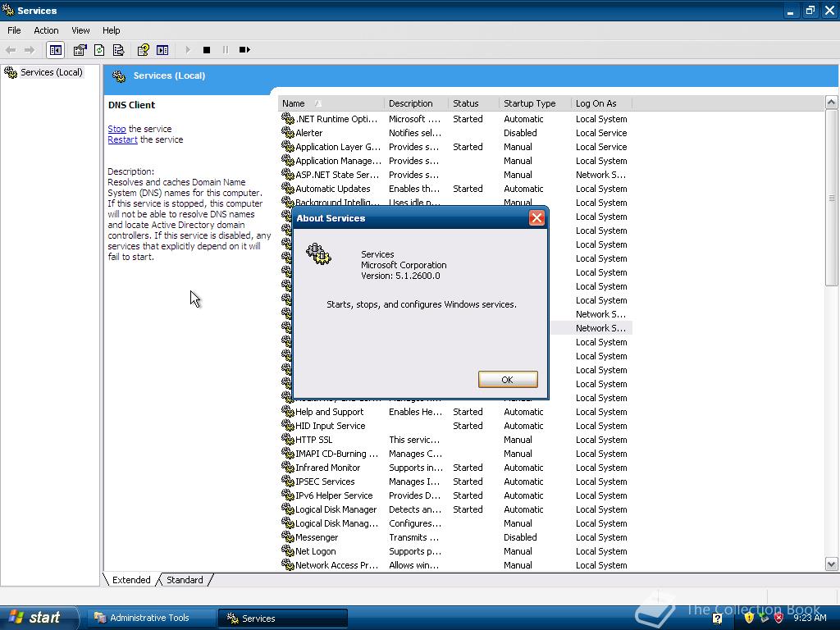Open Properties via the toolbar icon
The height and width of the screenshot is (630, 840).
[x=80, y=50]
